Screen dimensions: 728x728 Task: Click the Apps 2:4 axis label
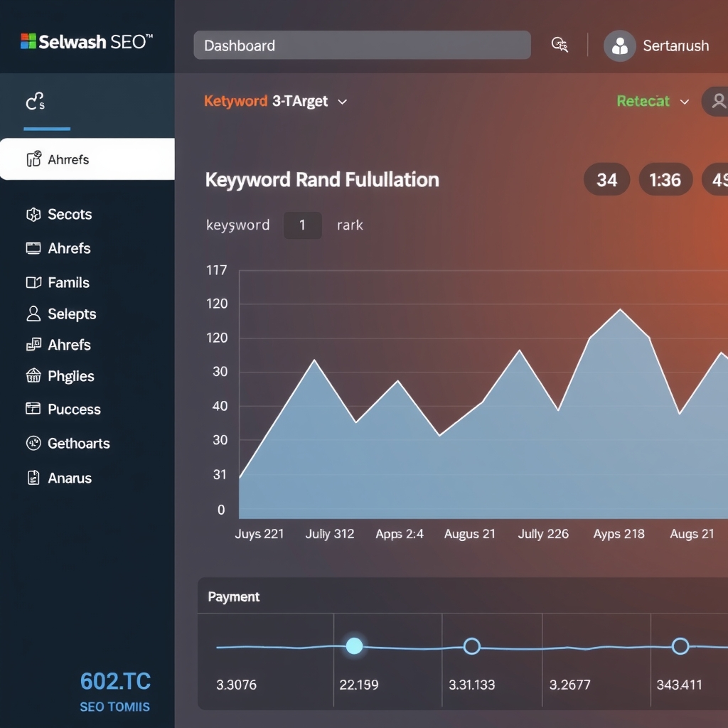(400, 534)
